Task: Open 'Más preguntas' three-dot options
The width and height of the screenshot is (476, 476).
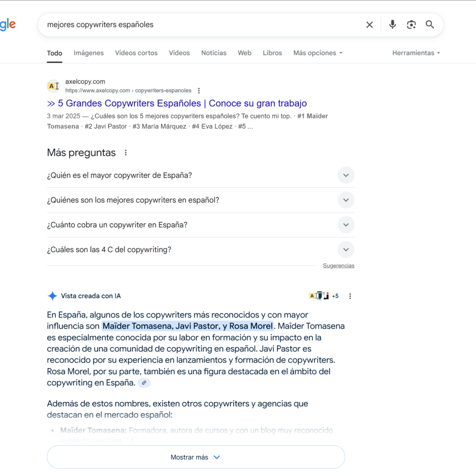Action: pos(126,153)
